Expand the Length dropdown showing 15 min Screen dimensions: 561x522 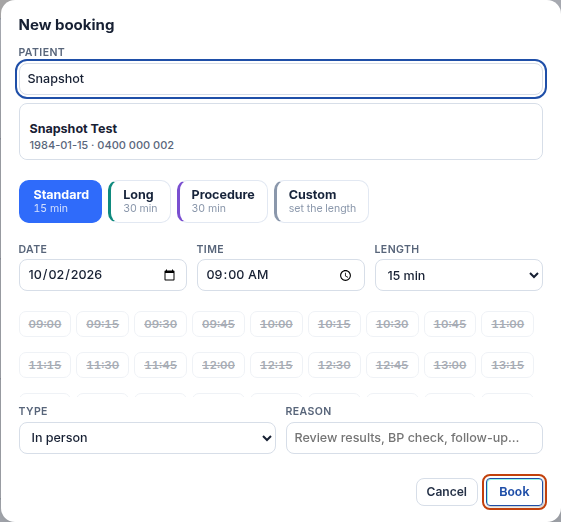point(459,275)
